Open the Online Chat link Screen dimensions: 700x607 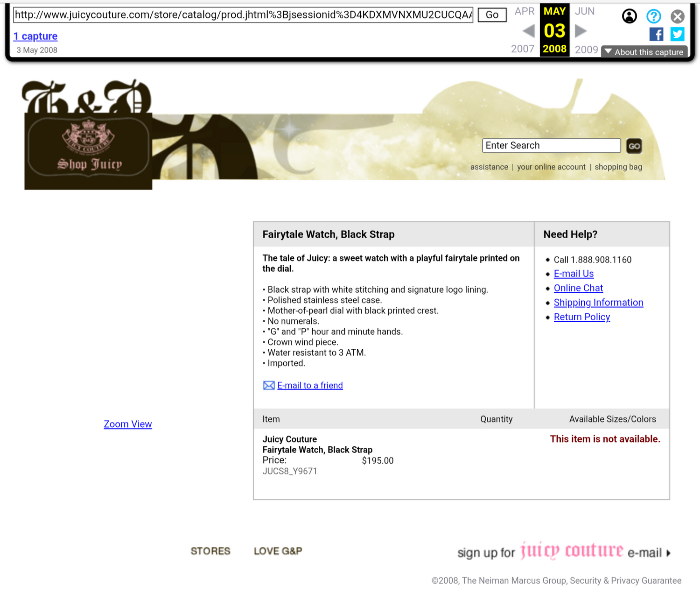[x=578, y=289]
